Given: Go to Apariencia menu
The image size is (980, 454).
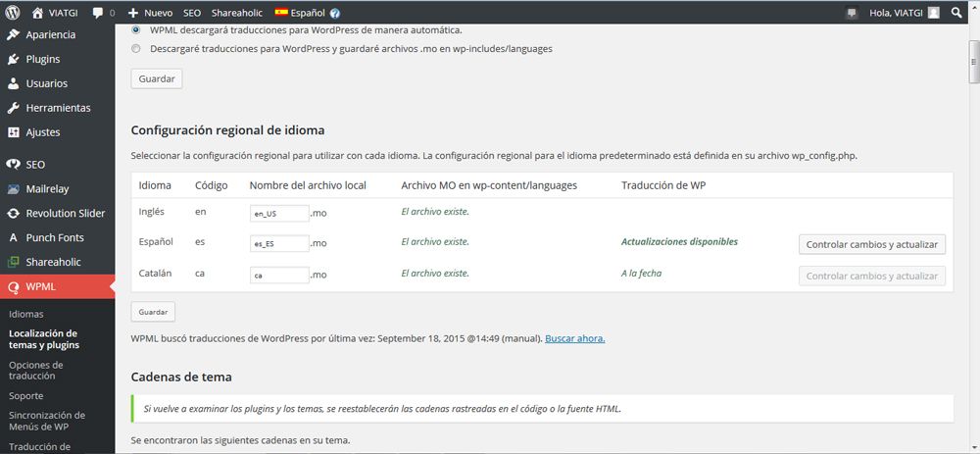Looking at the screenshot, I should point(51,35).
